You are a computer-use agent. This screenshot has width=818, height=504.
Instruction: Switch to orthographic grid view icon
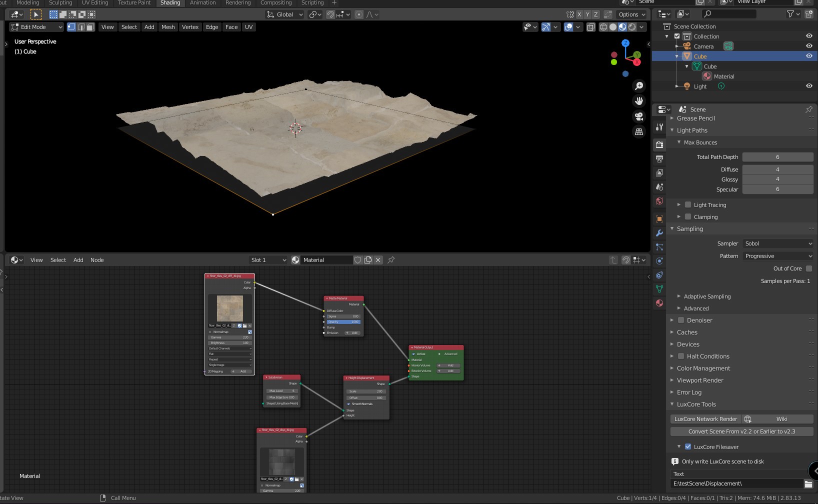coord(639,132)
